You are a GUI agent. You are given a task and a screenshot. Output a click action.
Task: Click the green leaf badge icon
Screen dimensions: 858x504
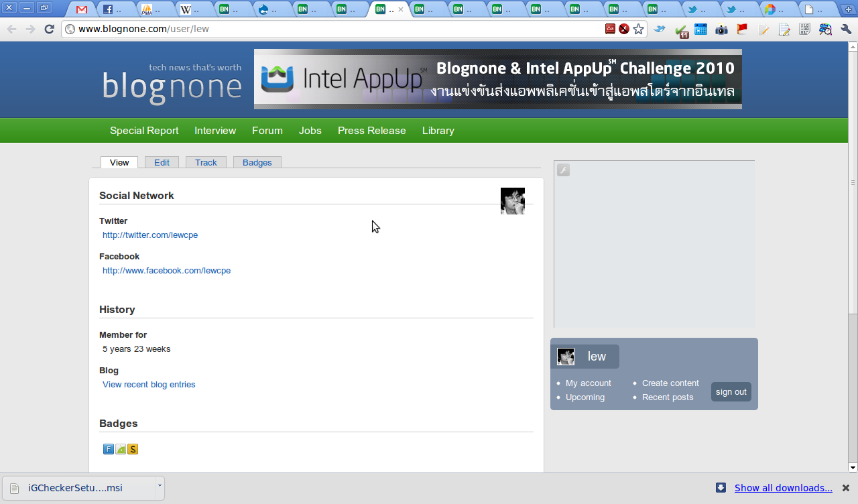(x=121, y=449)
